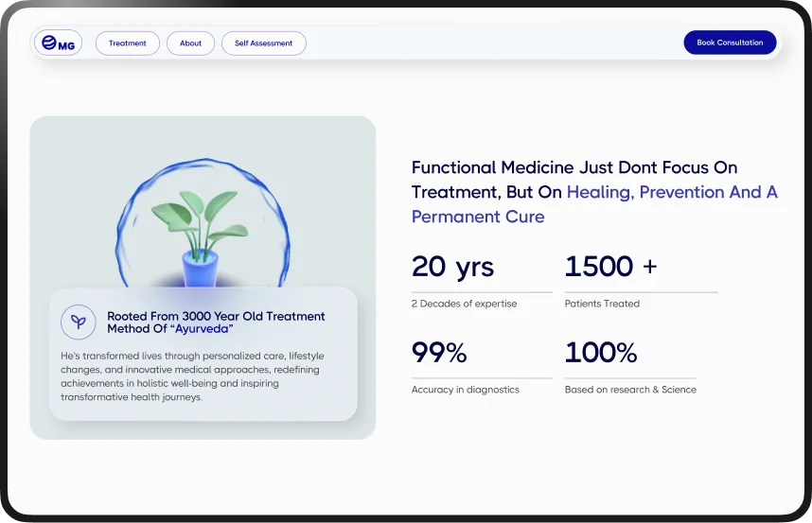This screenshot has width=812, height=523.
Task: Click the '99%' statistic
Action: point(439,353)
